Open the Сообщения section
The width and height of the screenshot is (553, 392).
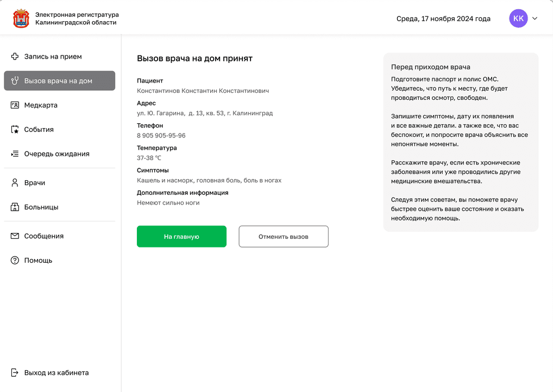coord(44,236)
